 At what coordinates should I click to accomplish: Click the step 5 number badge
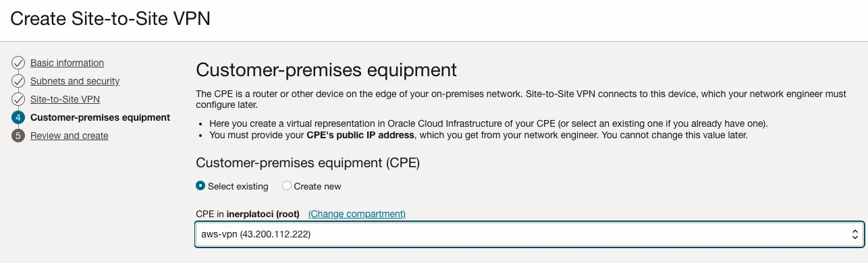pyautogui.click(x=18, y=136)
